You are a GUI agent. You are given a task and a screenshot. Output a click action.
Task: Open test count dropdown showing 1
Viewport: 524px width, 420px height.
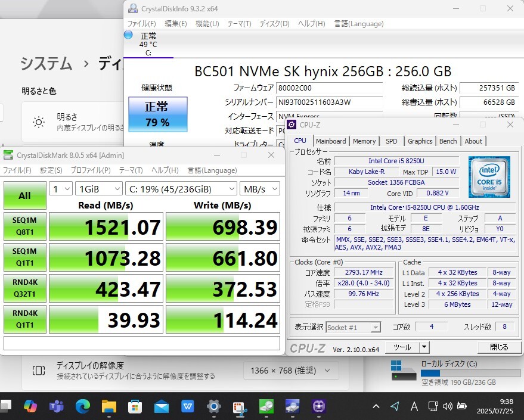tap(60, 189)
